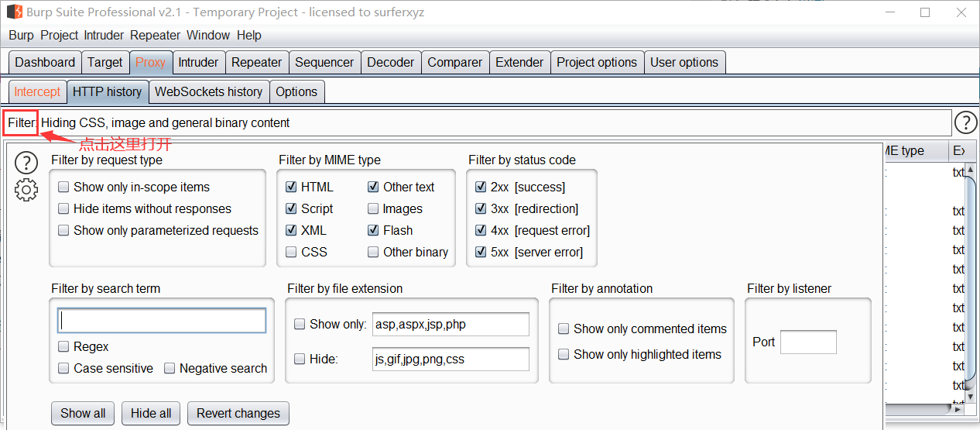This screenshot has width=980, height=430.
Task: Enable Other binary MIME type
Action: (373, 252)
